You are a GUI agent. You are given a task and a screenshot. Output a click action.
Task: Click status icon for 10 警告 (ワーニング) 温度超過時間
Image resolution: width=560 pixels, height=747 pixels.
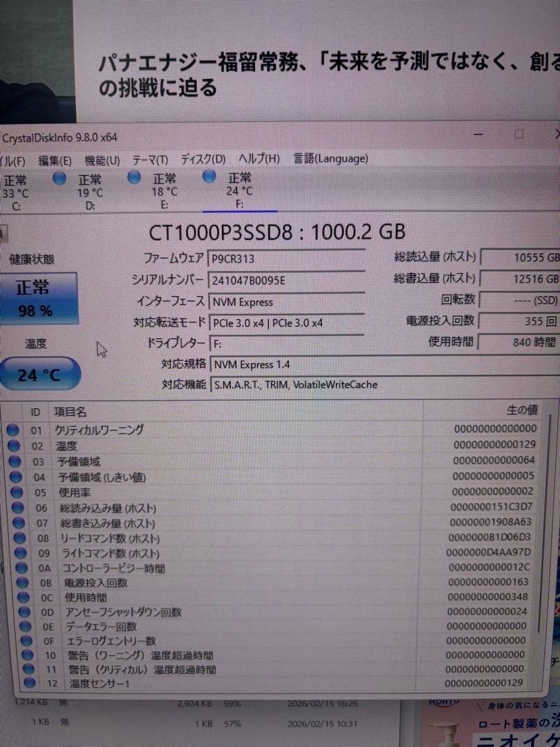point(27,655)
